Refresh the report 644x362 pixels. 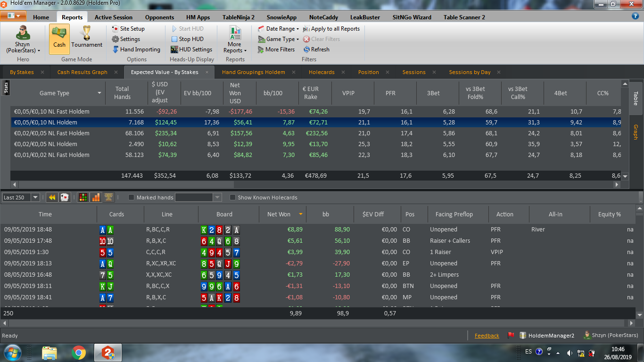click(x=316, y=49)
